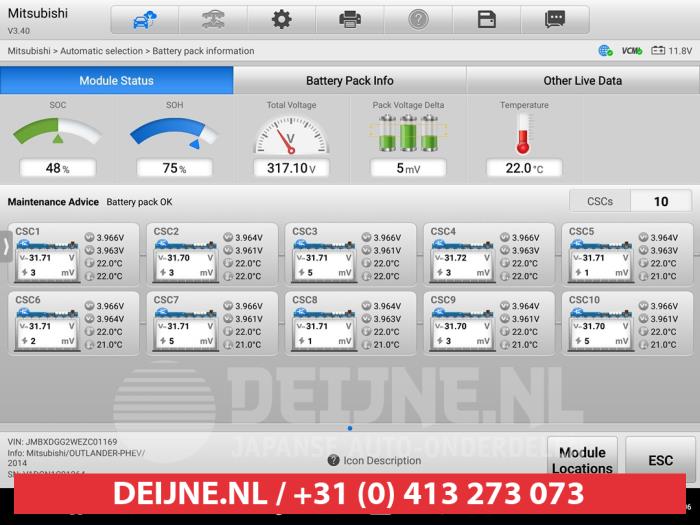Switch to Module Status tab
Viewport: 700px width, 525px height.
(117, 80)
